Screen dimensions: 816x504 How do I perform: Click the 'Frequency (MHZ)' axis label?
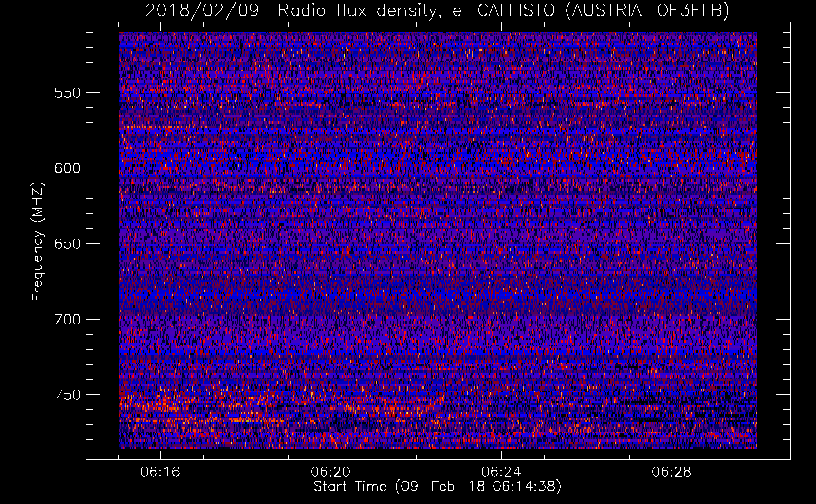pos(38,242)
